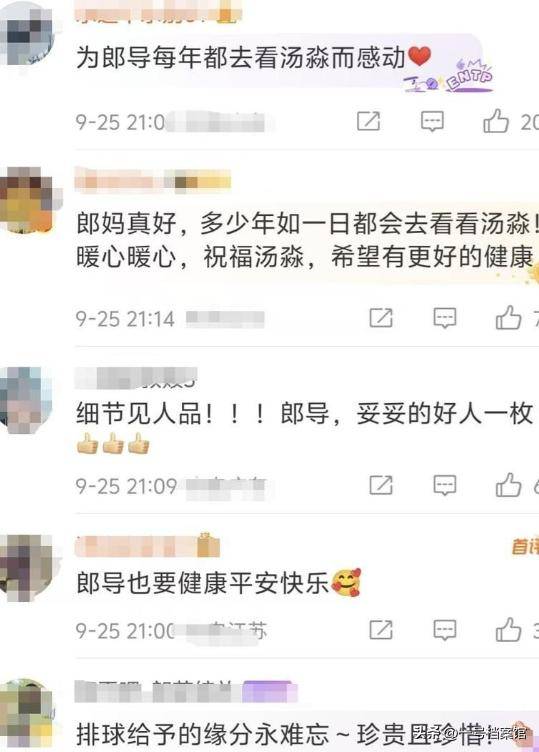Share the 郎导也要健康平安快乐 comment
The height and width of the screenshot is (752, 539).
point(381,629)
